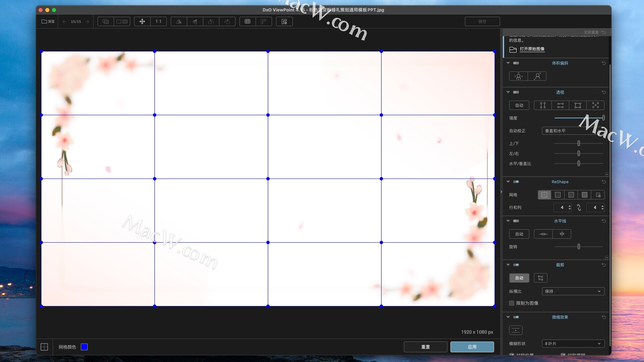644x362 pixels.
Task: Collapse the 水平线 section
Action: (508, 221)
